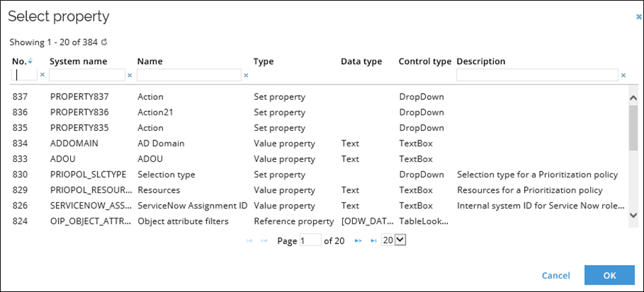Cancel the property selection

click(556, 276)
